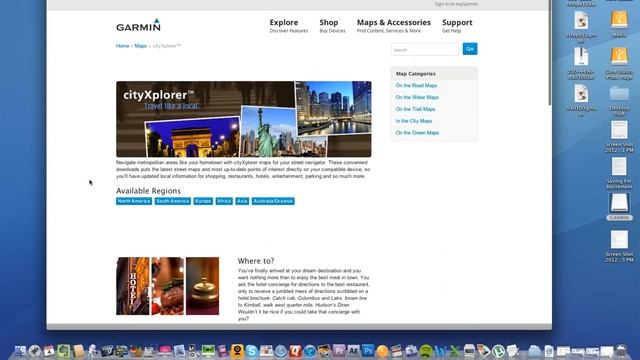Click the HOTEL sign photo
This screenshot has width=640, height=360.
(x=133, y=286)
